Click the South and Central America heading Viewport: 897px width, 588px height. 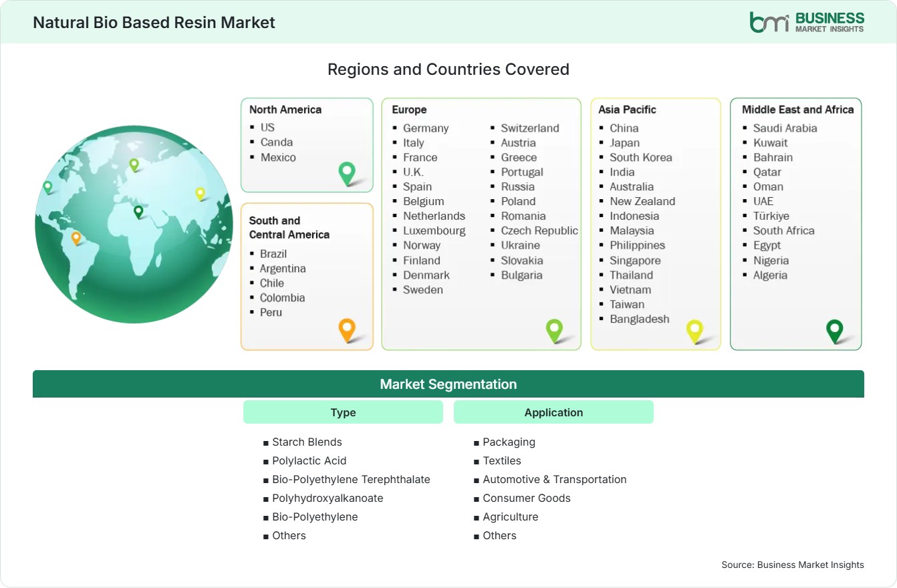coord(289,227)
